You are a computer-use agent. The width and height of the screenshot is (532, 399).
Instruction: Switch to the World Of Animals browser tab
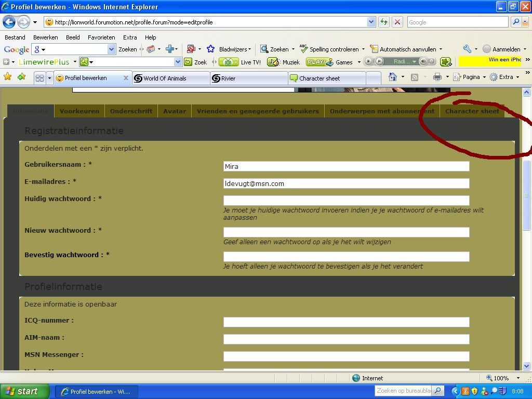(171, 78)
